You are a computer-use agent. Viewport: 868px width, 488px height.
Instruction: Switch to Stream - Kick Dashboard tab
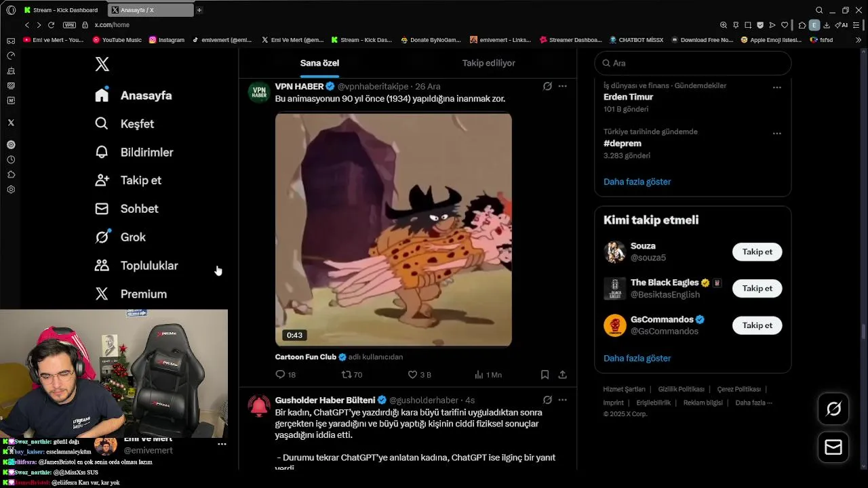point(63,10)
